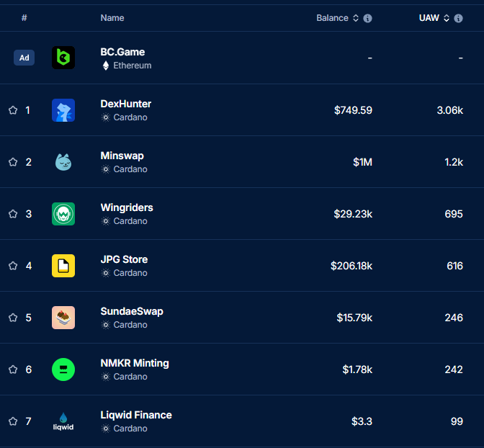Select Minswap UAW value 1.2k

tap(454, 162)
